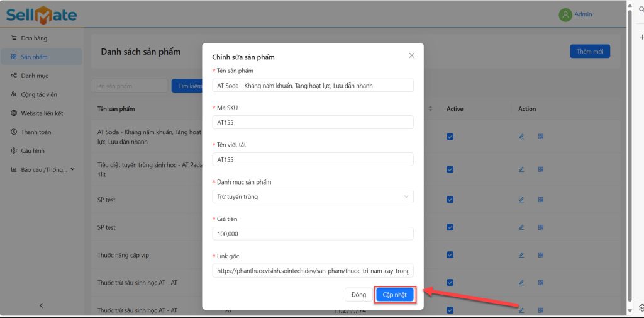Open the Cấu hình settings menu
This screenshot has width=644, height=318.
(x=32, y=151)
